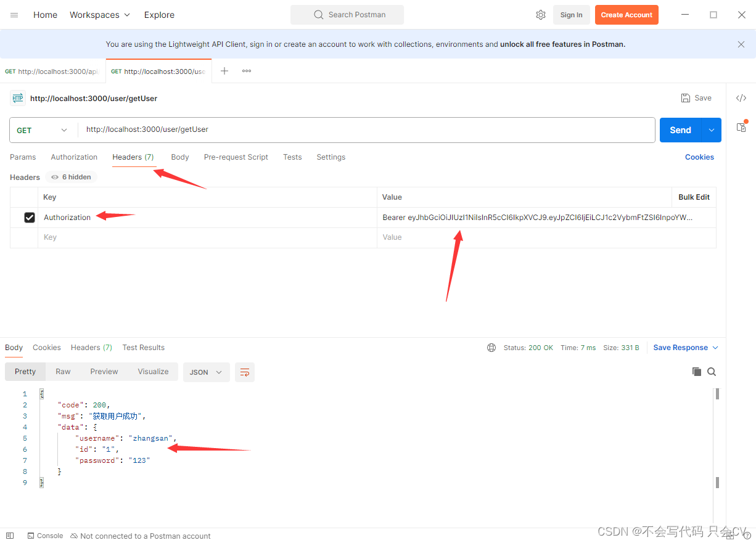This screenshot has height=543, width=756.
Task: Click the copy response icon
Action: click(x=696, y=372)
